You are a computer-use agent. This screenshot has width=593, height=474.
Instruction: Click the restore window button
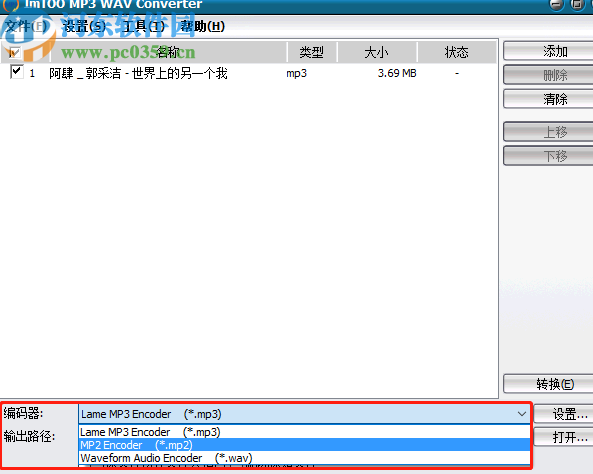[x=577, y=5]
